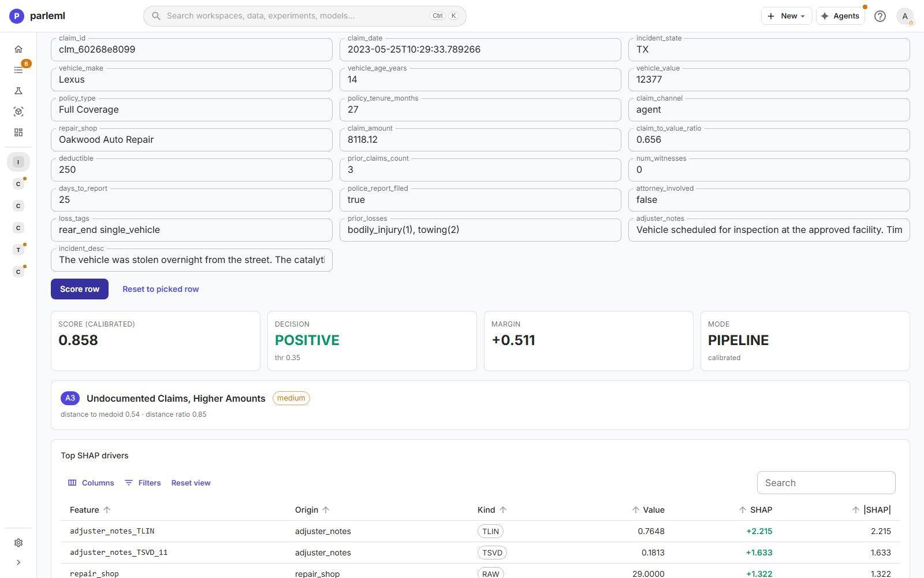Open the models cube icon in sidebar
Image resolution: width=924 pixels, height=578 pixels.
coord(18,112)
